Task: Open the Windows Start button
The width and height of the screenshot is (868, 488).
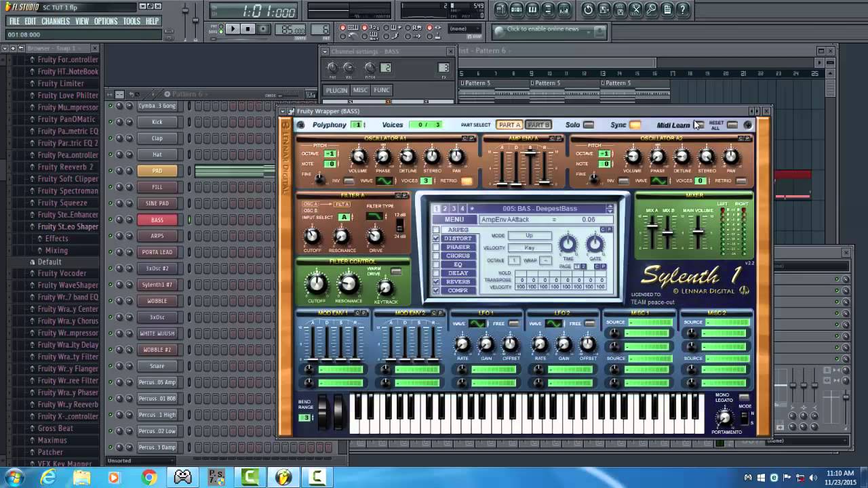Action: tap(15, 478)
